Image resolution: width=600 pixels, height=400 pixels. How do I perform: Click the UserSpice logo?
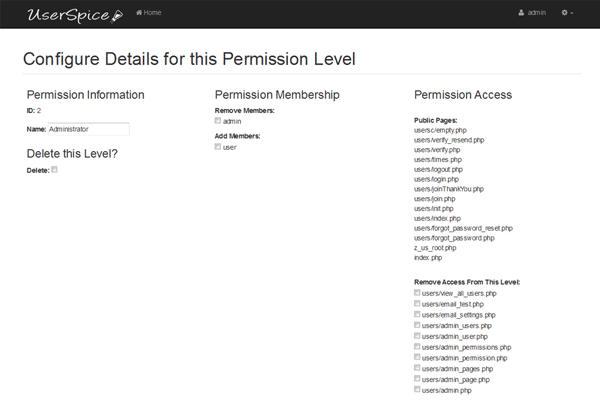[x=60, y=14]
